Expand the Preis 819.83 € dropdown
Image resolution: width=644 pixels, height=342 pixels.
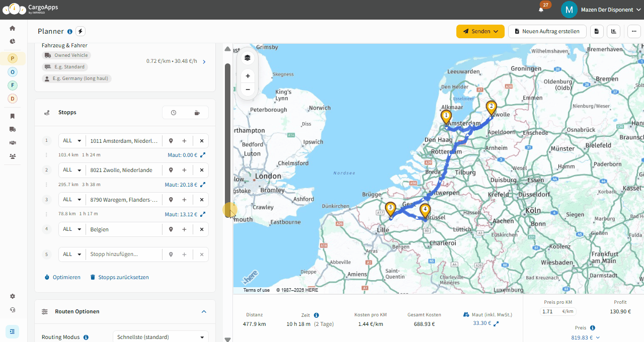click(585, 338)
